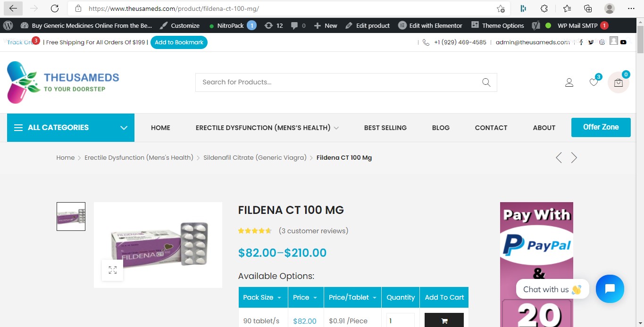Open the YouTube social icon
This screenshot has height=327, width=644.
click(623, 42)
